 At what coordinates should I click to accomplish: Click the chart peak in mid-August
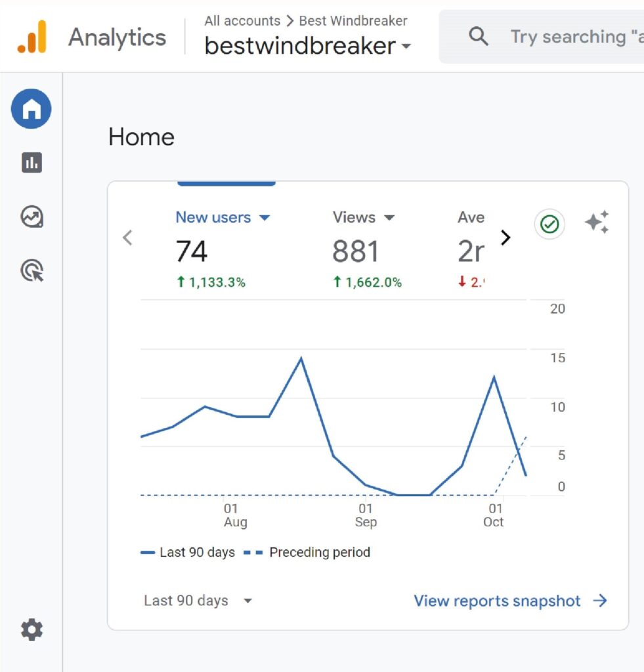301,358
